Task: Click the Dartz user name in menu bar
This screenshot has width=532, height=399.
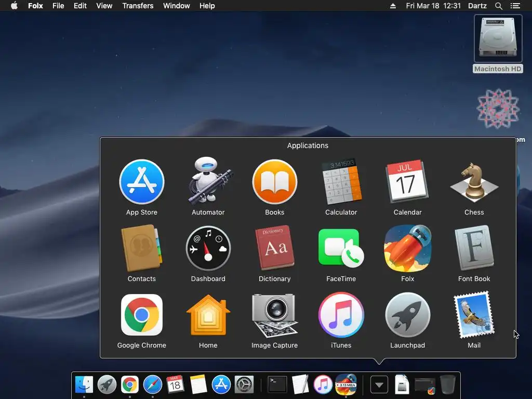Action: tap(477, 6)
